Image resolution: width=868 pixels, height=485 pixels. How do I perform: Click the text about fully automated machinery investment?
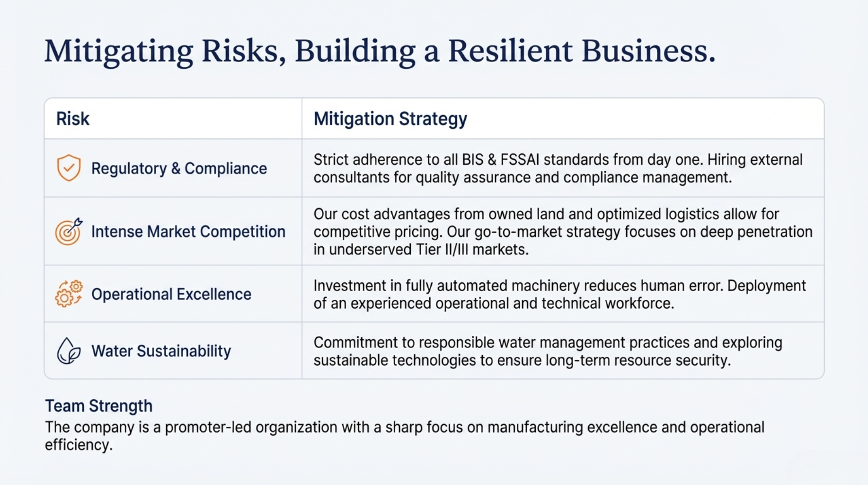coord(559,294)
